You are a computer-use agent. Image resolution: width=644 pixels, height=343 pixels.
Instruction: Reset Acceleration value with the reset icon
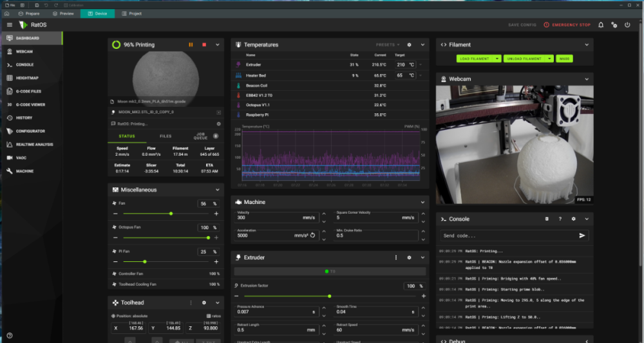click(x=312, y=236)
